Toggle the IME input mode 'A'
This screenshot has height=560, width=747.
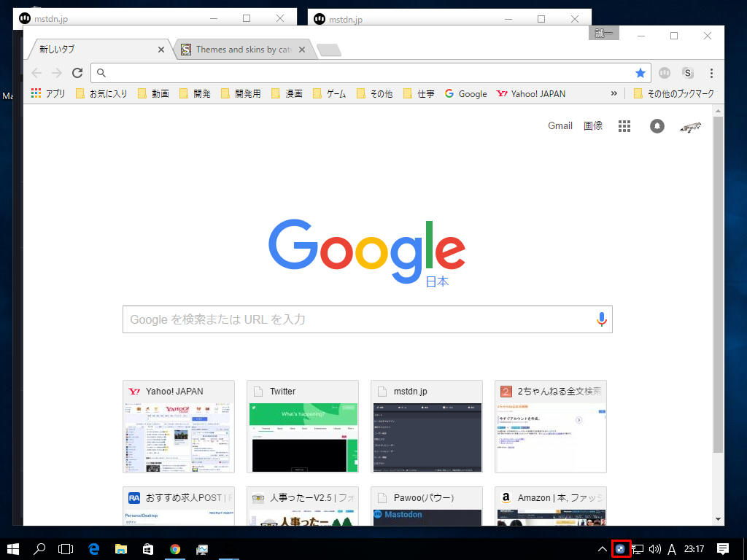point(672,550)
